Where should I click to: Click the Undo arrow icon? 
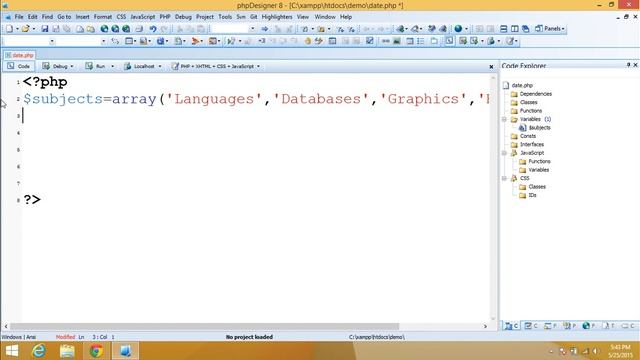(x=153, y=29)
